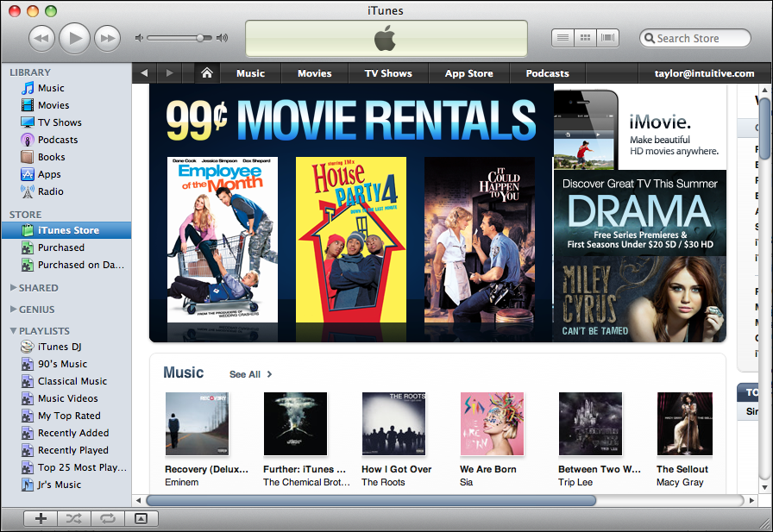Select iTunes Store in the sidebar

click(x=66, y=230)
